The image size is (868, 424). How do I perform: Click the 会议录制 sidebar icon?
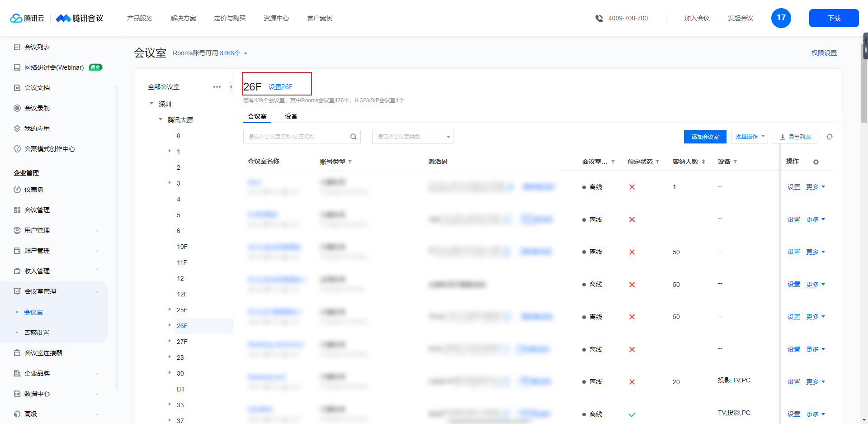coord(17,108)
